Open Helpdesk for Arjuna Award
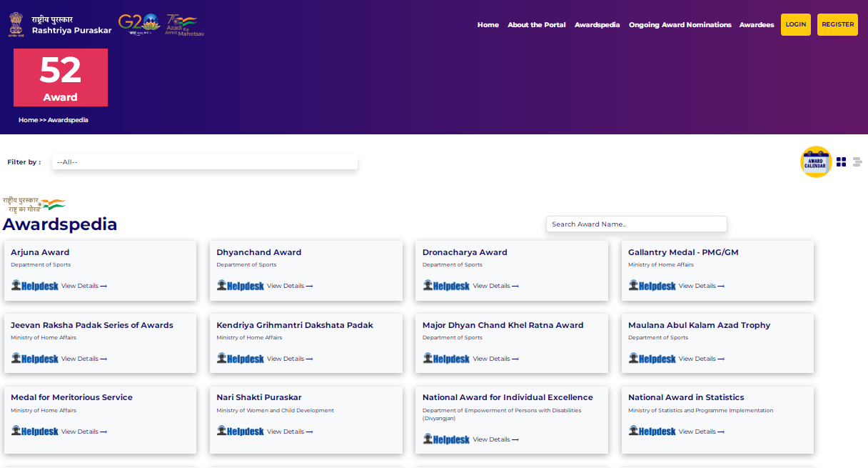 tap(35, 286)
